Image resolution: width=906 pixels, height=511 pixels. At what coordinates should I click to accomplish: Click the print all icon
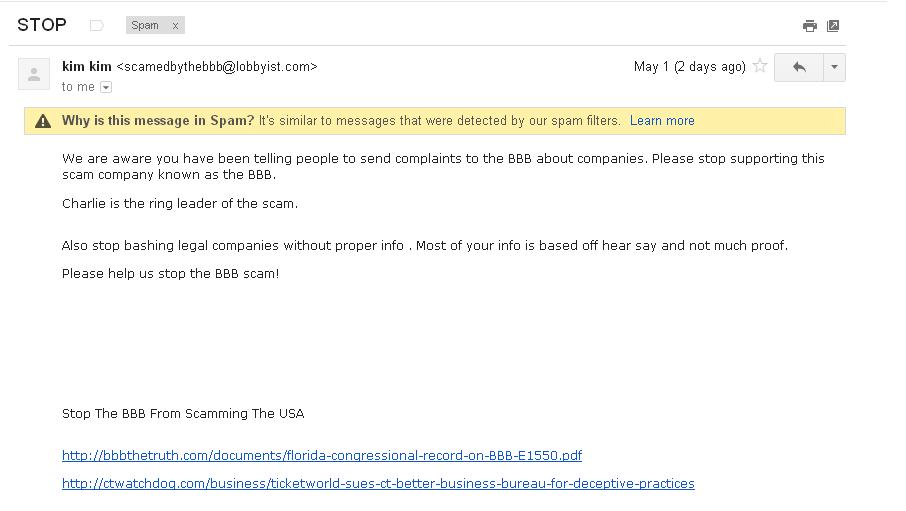click(809, 26)
